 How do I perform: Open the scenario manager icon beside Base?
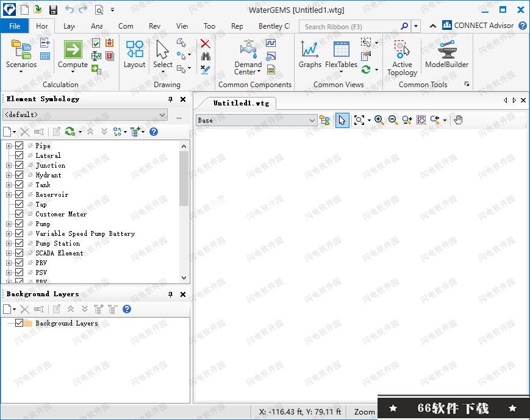click(x=324, y=120)
